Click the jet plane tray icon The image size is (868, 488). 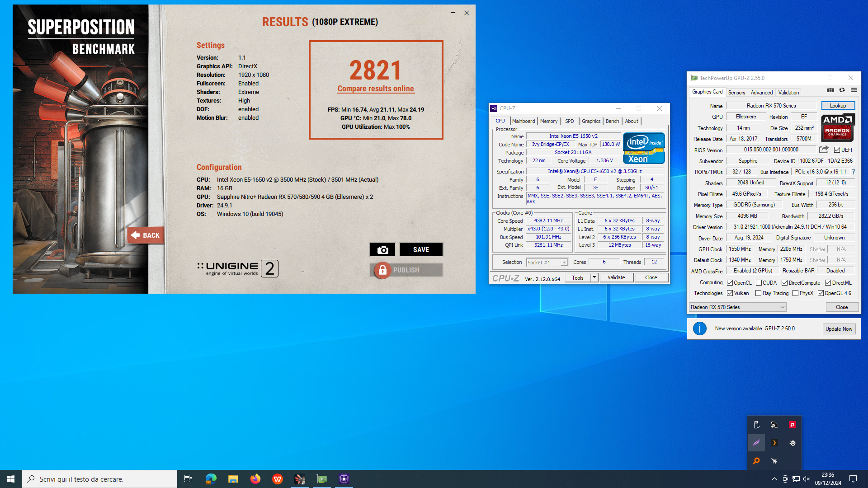coord(774,461)
